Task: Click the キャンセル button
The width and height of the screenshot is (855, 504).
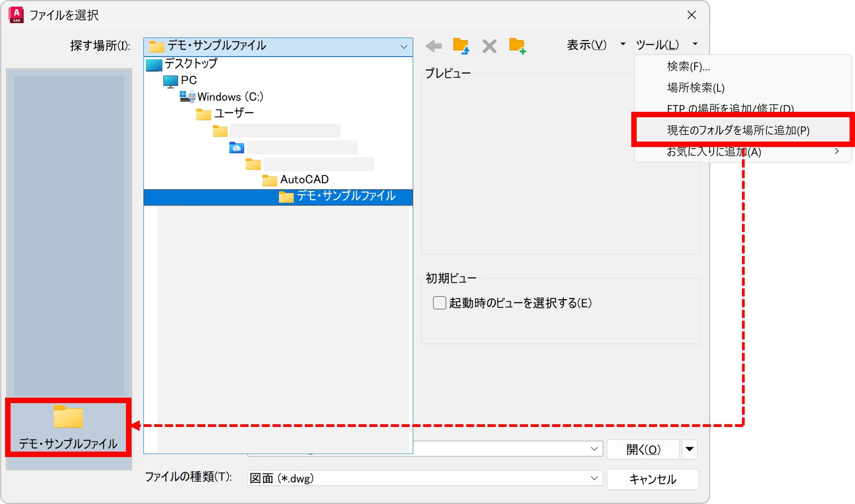Action: [652, 479]
